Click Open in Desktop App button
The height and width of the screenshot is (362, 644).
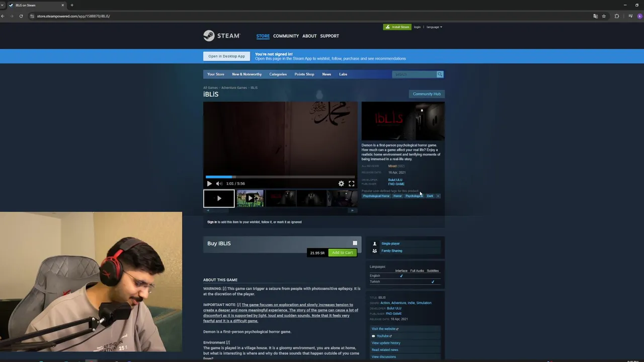pyautogui.click(x=226, y=56)
